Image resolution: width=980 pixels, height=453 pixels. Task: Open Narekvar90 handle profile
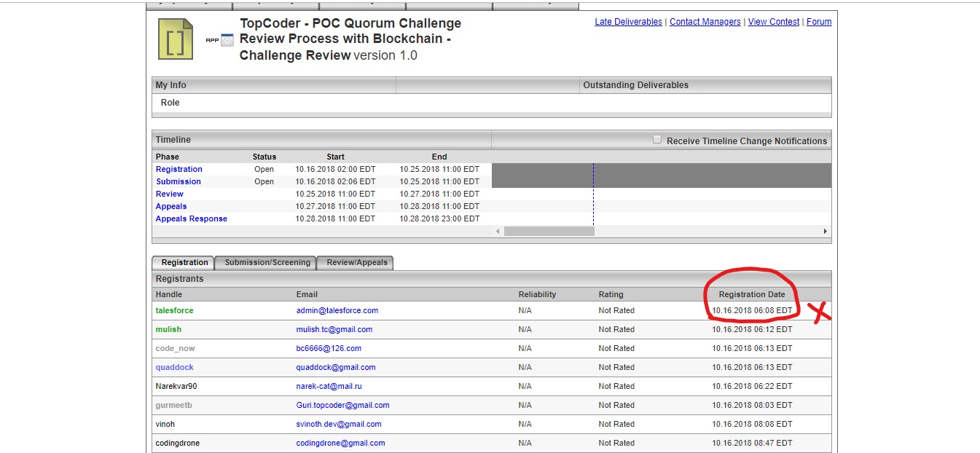176,386
